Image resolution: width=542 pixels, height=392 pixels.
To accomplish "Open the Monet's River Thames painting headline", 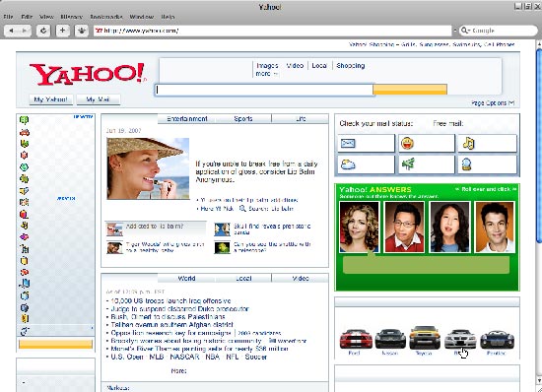I will [x=199, y=349].
